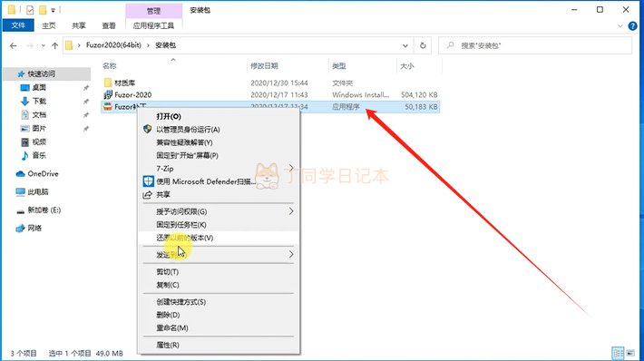Open recent locations dropdown arrow

[44, 45]
